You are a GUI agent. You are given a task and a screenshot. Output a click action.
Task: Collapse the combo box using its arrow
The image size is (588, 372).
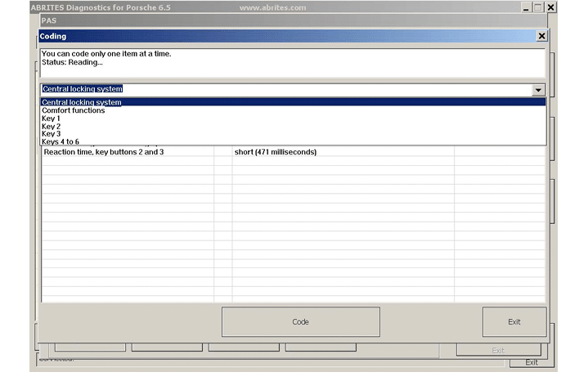click(538, 90)
